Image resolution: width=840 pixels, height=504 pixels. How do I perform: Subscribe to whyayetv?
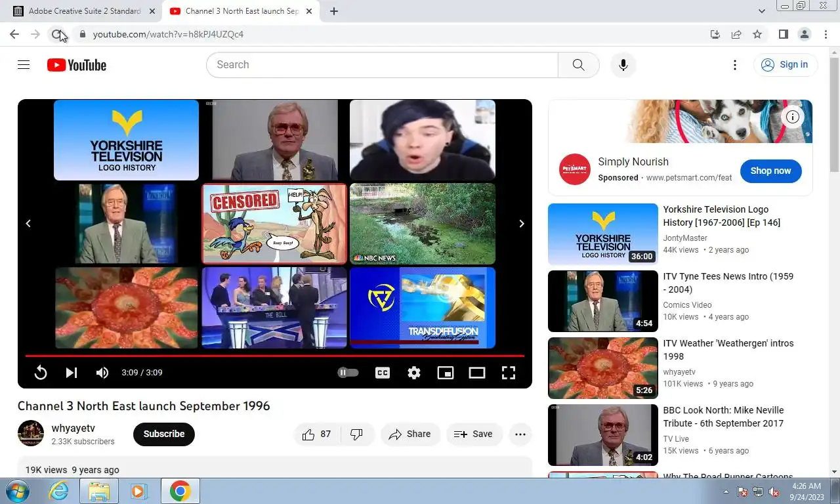(x=164, y=434)
